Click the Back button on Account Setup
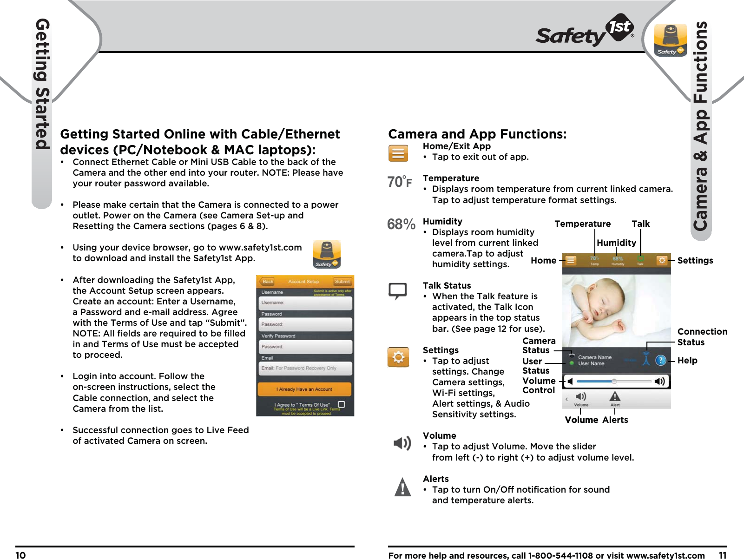The image size is (744, 560). 267,281
